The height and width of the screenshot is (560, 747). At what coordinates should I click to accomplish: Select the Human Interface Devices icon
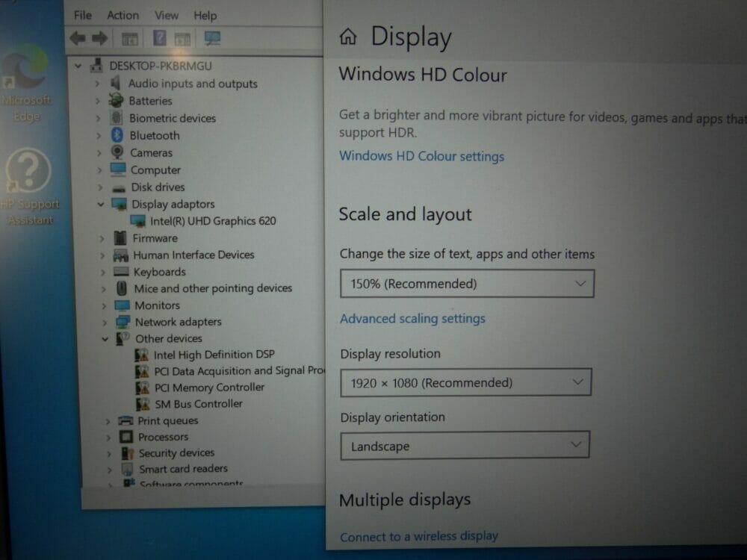tap(120, 255)
